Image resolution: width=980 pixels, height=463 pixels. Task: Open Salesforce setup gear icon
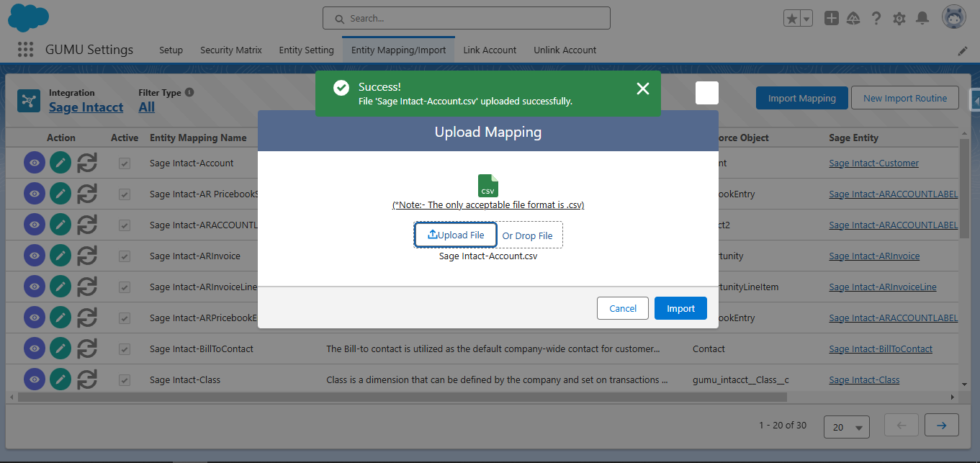click(x=899, y=19)
